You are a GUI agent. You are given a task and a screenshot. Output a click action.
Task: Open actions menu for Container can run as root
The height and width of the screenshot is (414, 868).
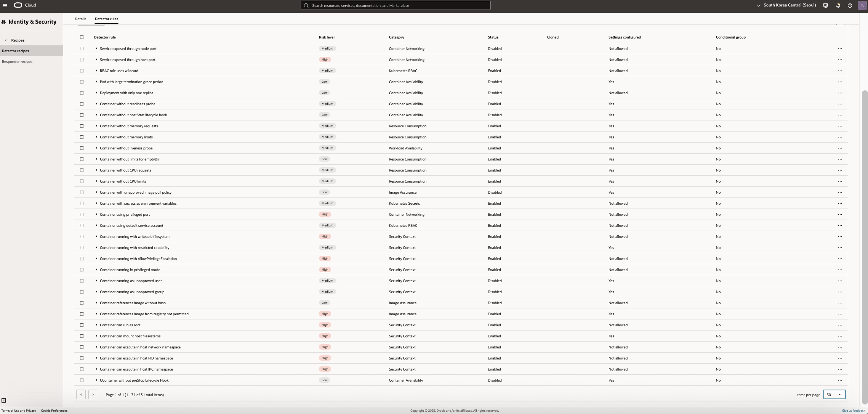[x=840, y=325]
